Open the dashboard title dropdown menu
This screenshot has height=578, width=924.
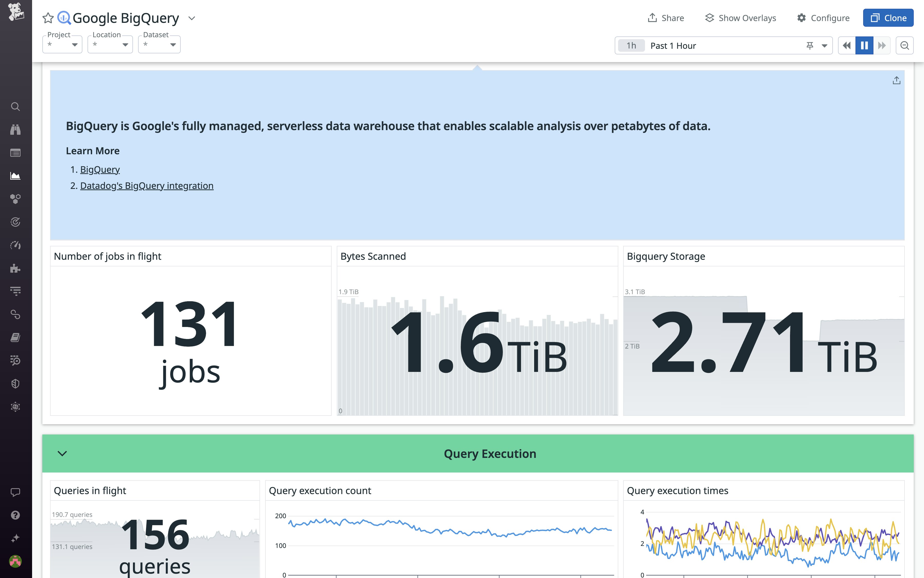[x=192, y=18]
